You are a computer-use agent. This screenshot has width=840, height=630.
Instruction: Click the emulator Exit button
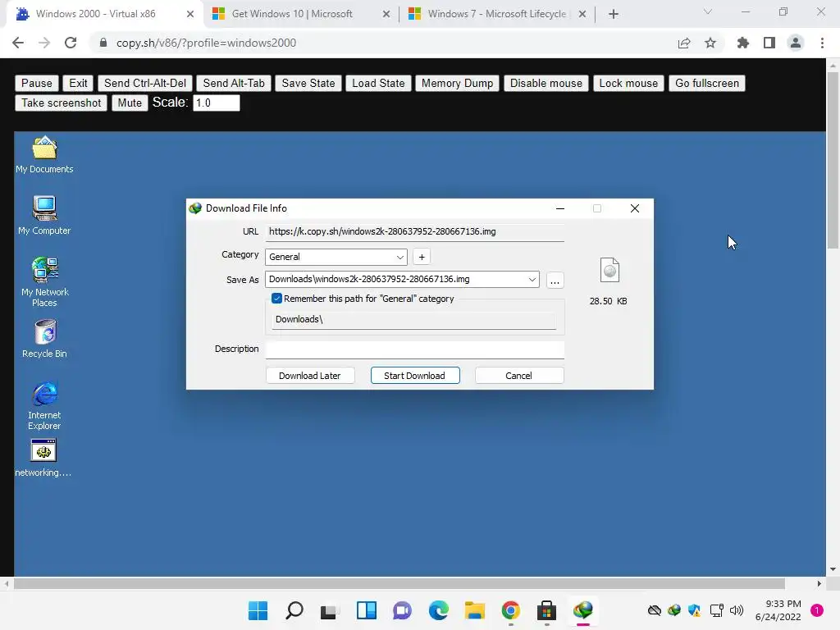click(78, 83)
